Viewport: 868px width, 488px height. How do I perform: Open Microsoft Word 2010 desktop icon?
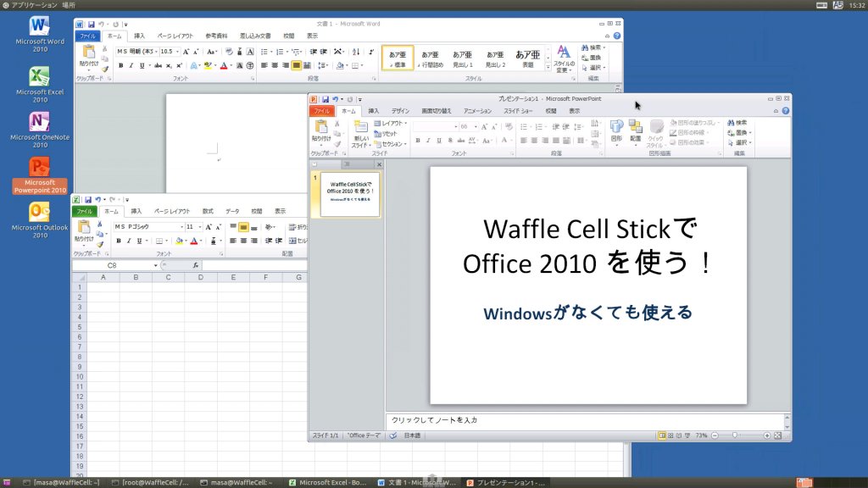(x=39, y=34)
